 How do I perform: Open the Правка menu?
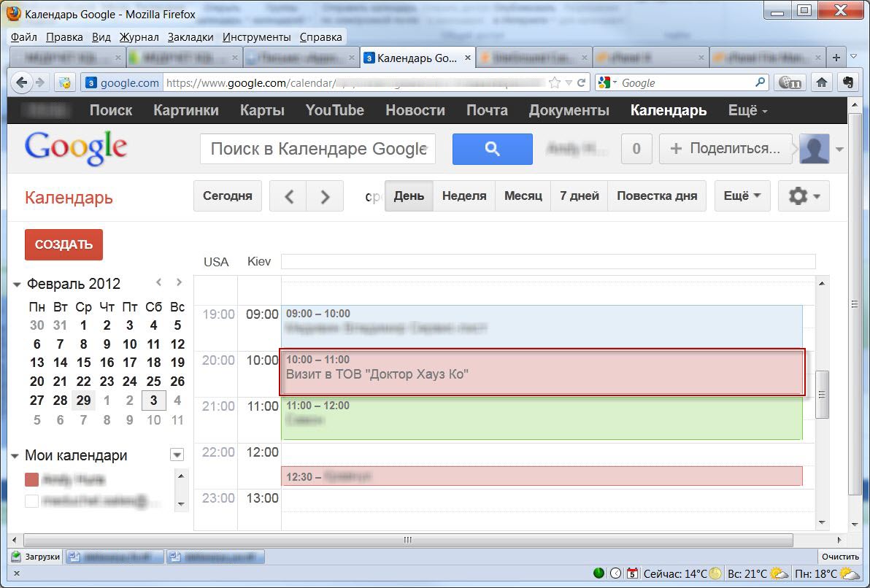[x=64, y=37]
